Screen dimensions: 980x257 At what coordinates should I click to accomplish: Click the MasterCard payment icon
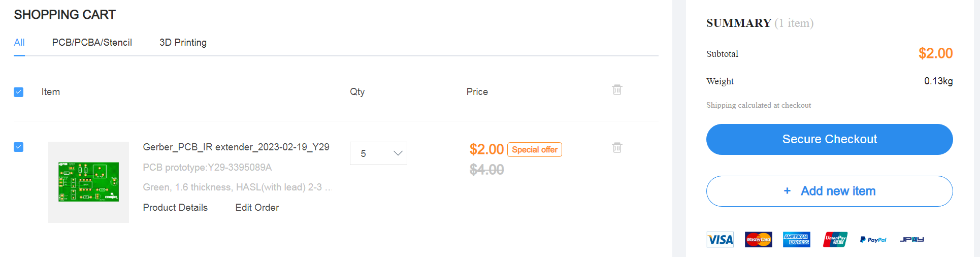[758, 239]
